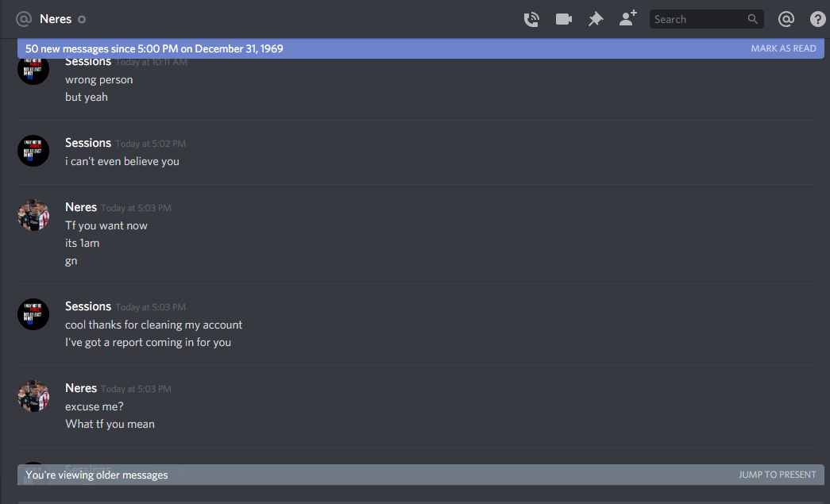The height and width of the screenshot is (504, 830).
Task: Click Neres status indicator in header
Action: click(x=82, y=20)
